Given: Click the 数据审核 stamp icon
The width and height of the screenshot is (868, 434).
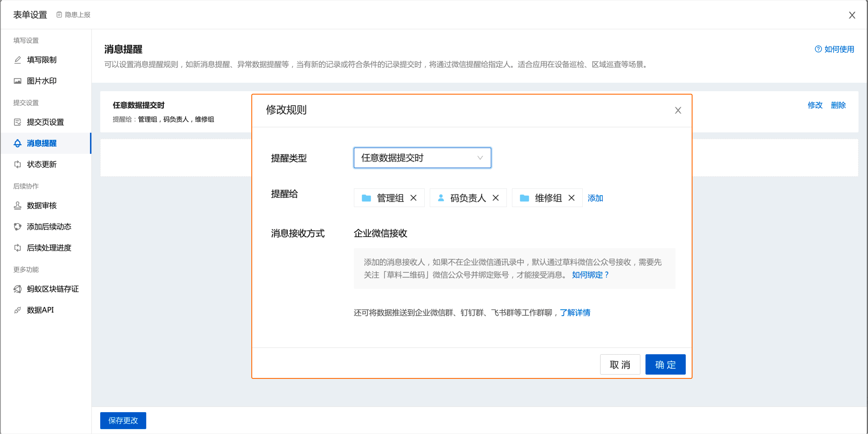Looking at the screenshot, I should click(18, 205).
